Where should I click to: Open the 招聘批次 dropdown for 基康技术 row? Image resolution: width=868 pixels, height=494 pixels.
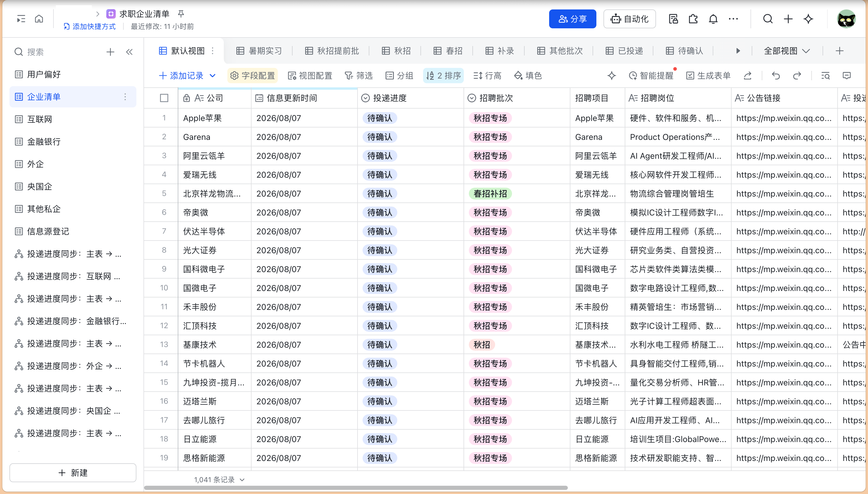482,345
